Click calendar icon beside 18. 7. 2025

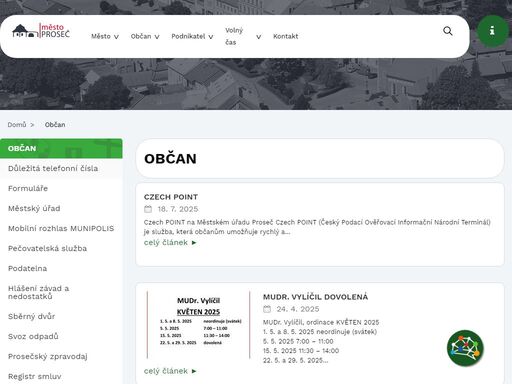pos(148,209)
